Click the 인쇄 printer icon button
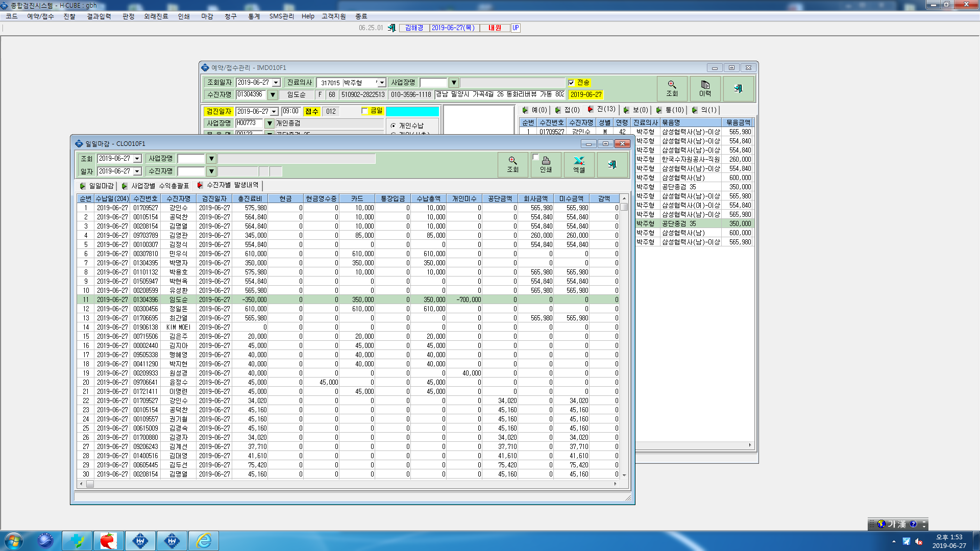980x551 pixels. click(546, 164)
